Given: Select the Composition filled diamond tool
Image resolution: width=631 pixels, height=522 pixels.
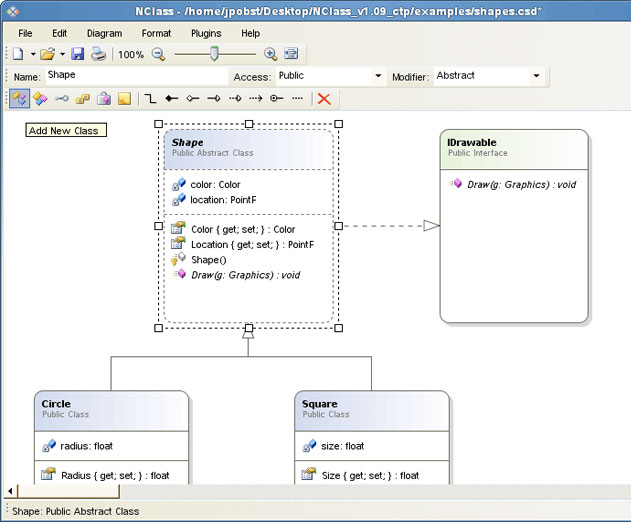Looking at the screenshot, I should coord(172,99).
